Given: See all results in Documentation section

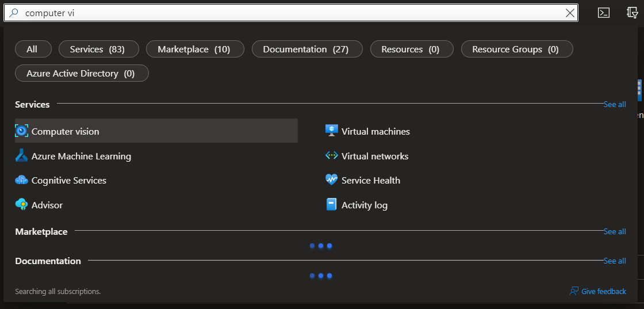Looking at the screenshot, I should [x=615, y=261].
